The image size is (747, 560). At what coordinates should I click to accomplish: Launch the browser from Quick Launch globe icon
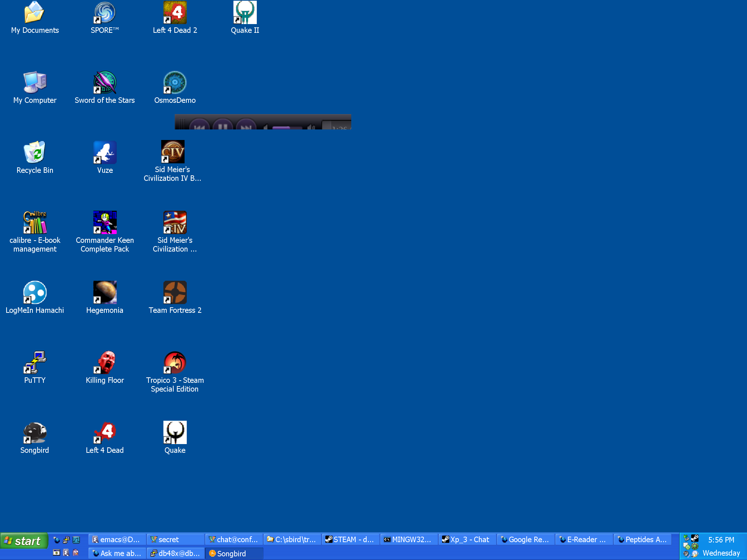57,540
